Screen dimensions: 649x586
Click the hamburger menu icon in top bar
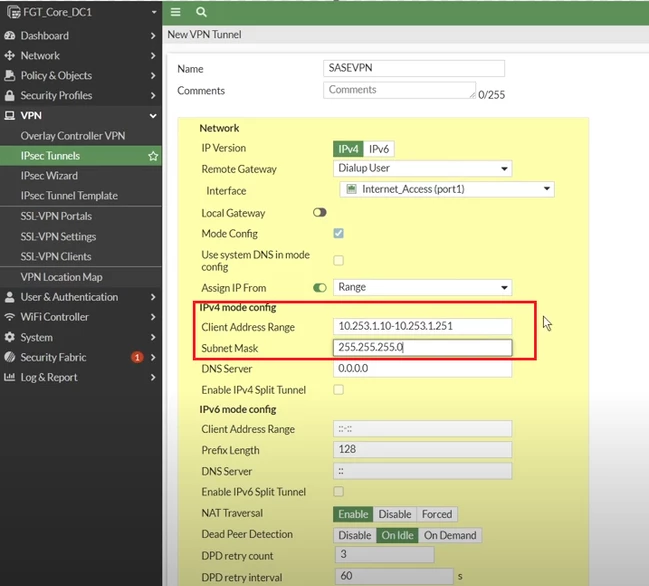175,12
